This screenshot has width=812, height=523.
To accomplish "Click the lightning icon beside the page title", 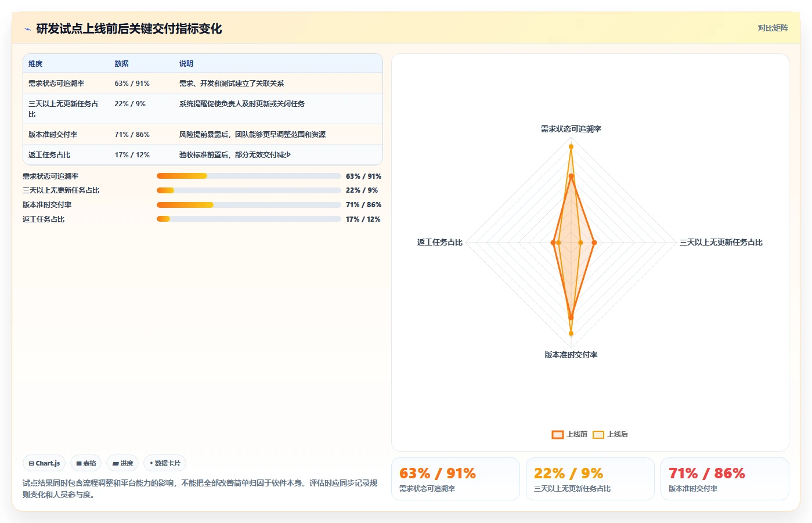I will (x=27, y=29).
